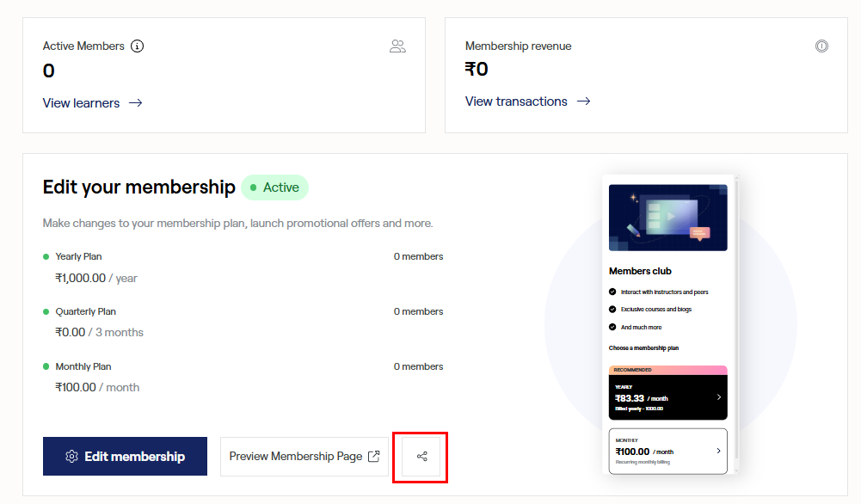Click the info icon beside Active Members
Screen dimensions: 861x504
138,46
